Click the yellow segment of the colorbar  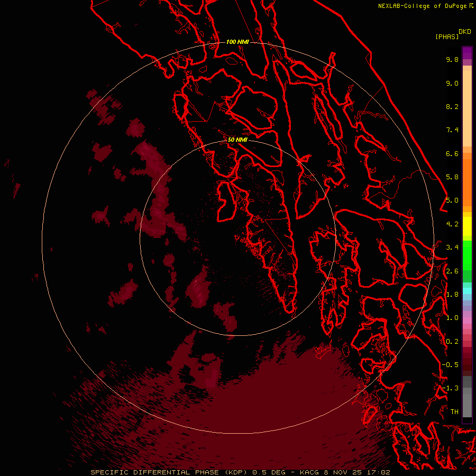(467, 226)
